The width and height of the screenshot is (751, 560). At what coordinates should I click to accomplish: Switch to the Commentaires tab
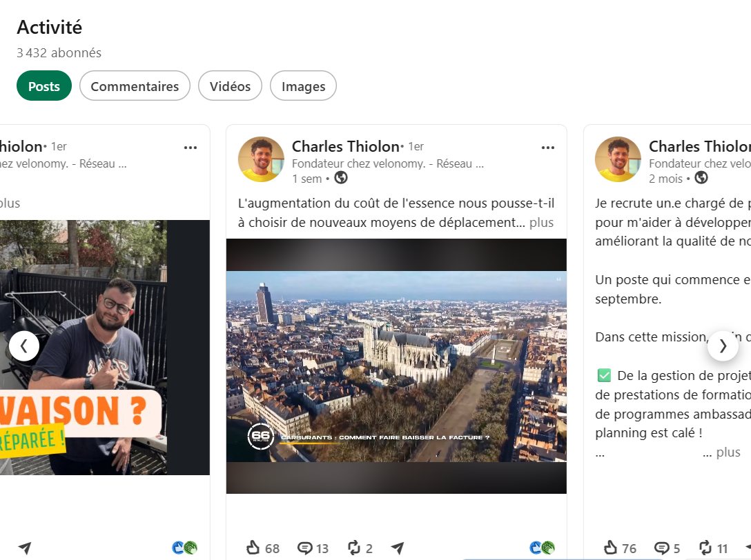[x=135, y=86]
